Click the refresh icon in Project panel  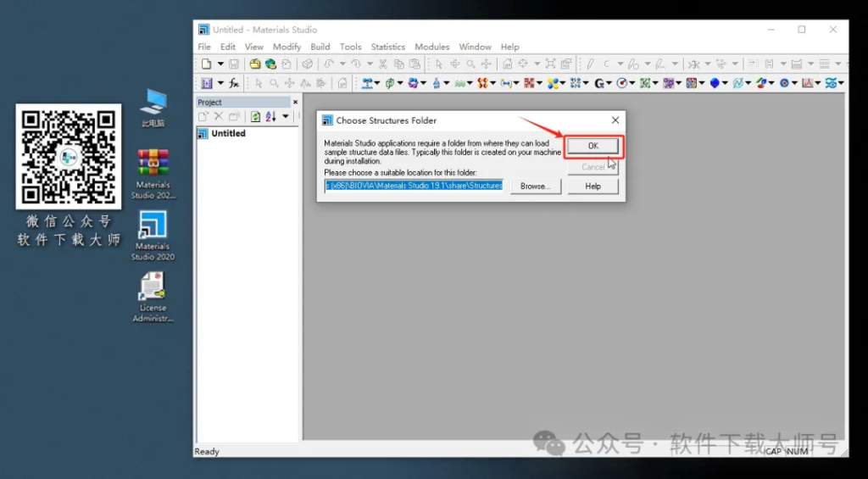coord(255,116)
